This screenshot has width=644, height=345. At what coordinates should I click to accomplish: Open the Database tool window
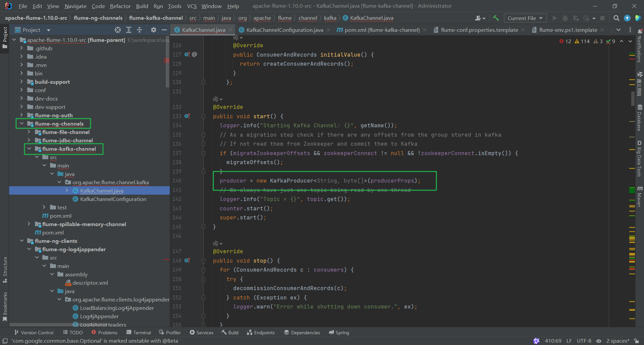coord(640,118)
